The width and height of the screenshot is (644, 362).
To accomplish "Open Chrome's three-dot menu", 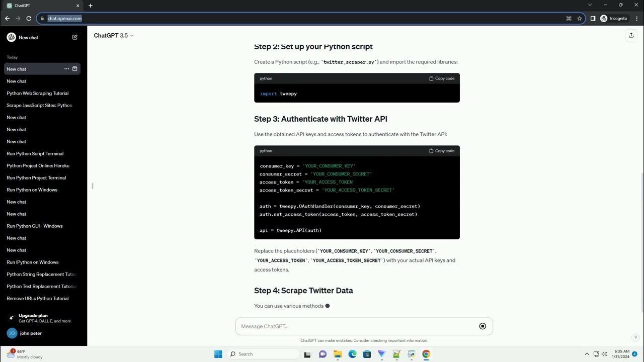I will (x=636, y=18).
